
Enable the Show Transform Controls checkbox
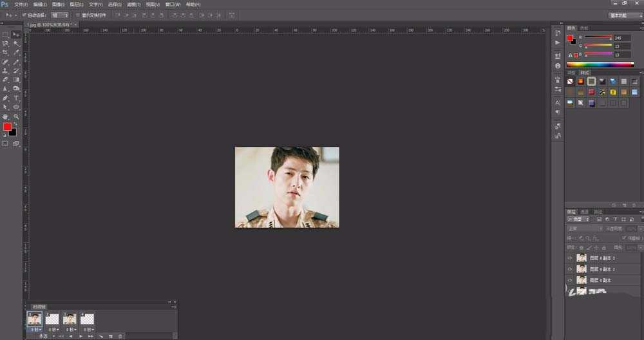pyautogui.click(x=78, y=14)
